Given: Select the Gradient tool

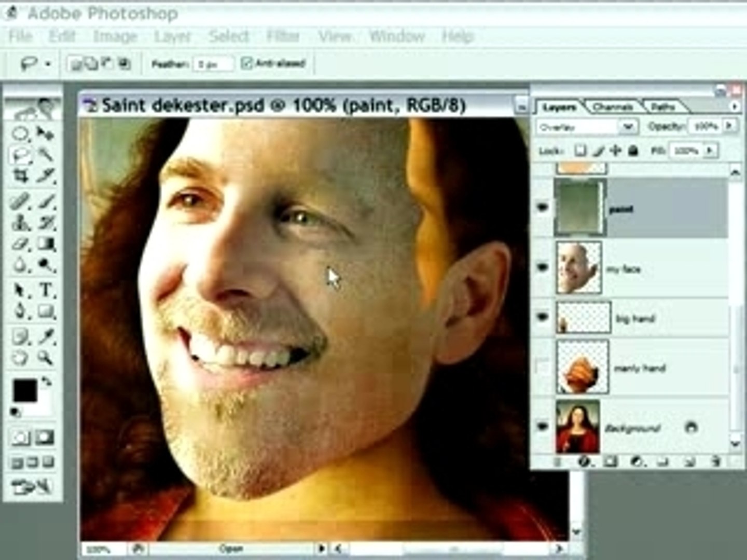Looking at the screenshot, I should click(46, 244).
